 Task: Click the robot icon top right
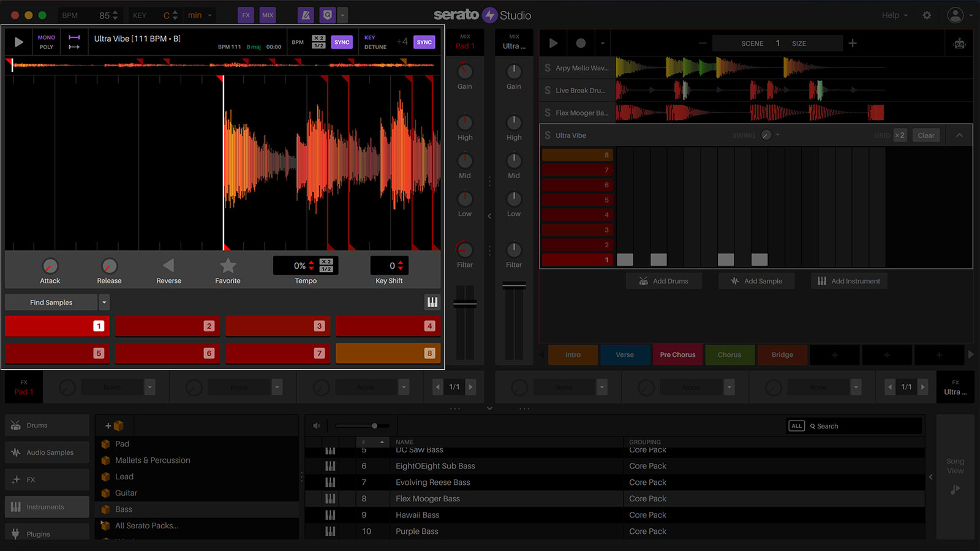pos(959,43)
